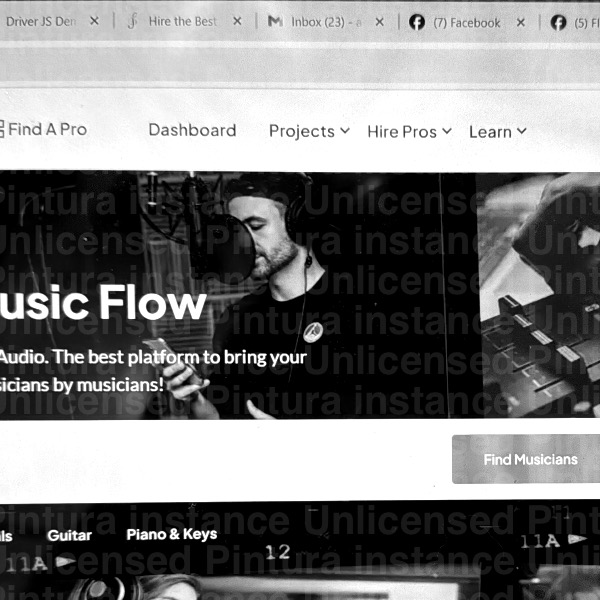Switch to the Driver JS Demo tab
Viewport: 600px width, 600px height.
coord(41,21)
